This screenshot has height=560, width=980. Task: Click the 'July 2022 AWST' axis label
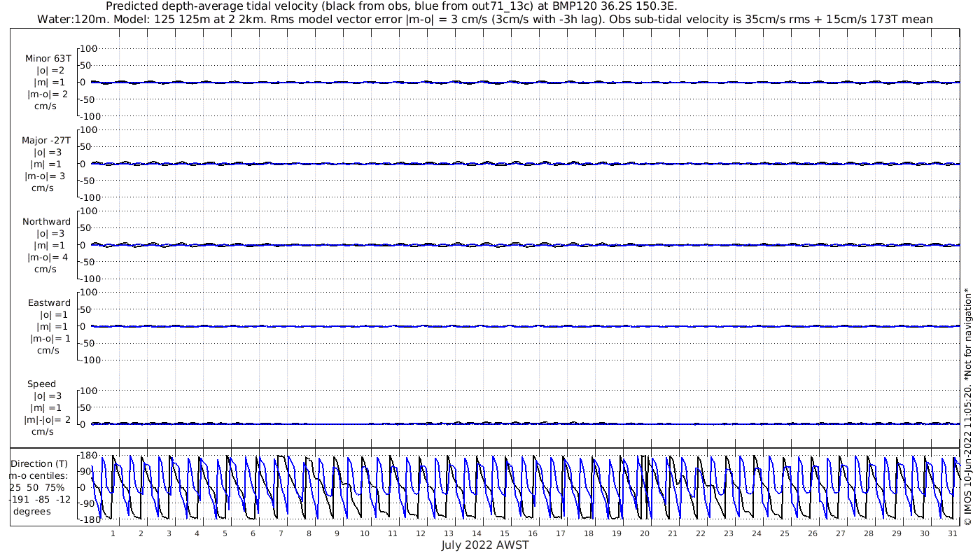tap(485, 545)
